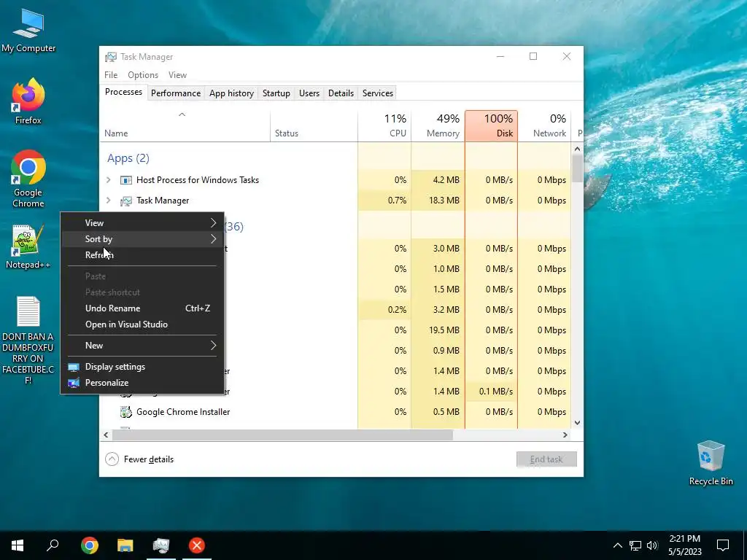Open the network tray icon
Image resolution: width=747 pixels, height=560 pixels.
[635, 545]
